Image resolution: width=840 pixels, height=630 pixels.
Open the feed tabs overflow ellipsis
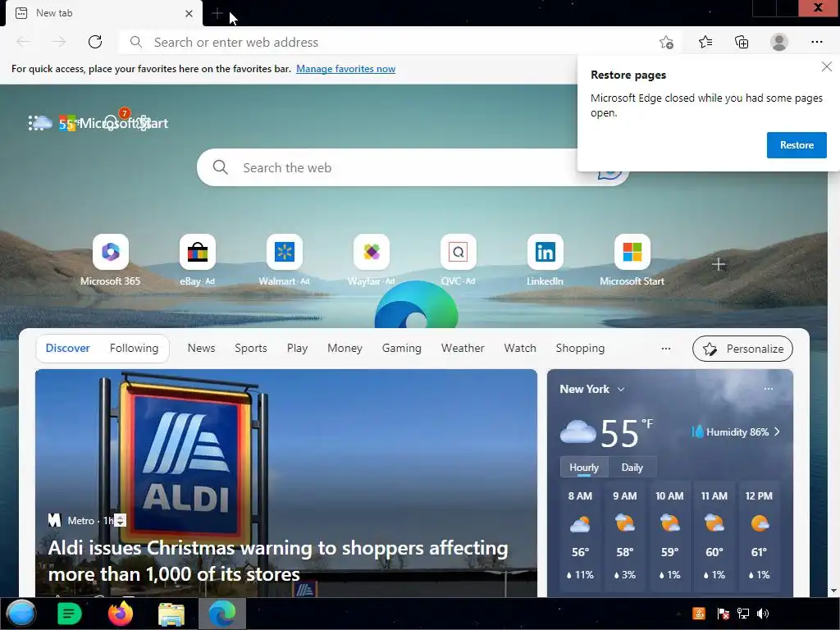[x=666, y=348]
